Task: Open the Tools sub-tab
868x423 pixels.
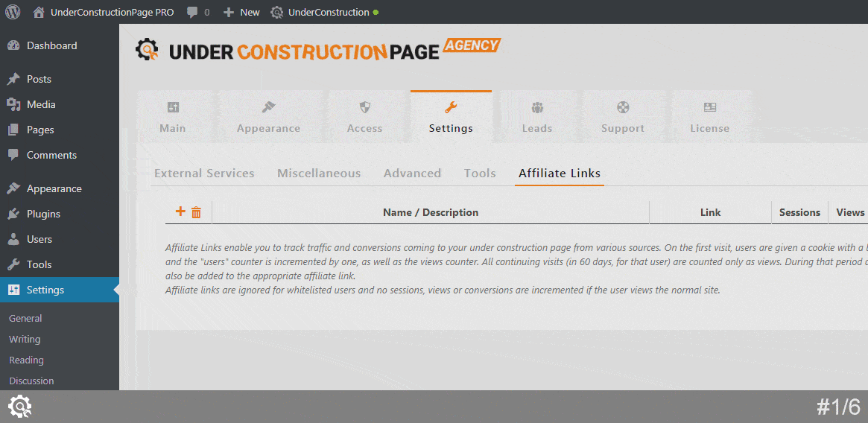Action: 480,173
